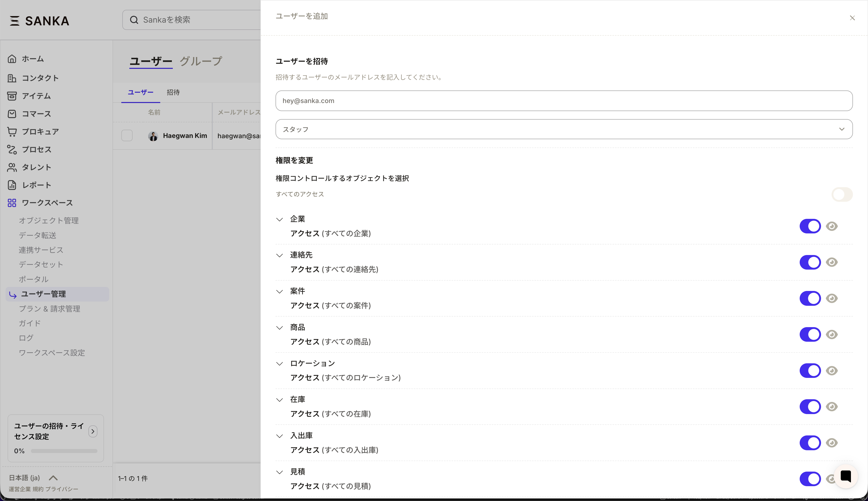Click the eye icon for 連絡先
868x501 pixels.
pyautogui.click(x=832, y=262)
